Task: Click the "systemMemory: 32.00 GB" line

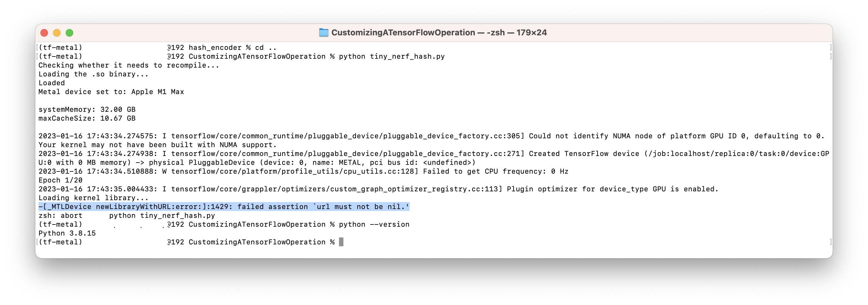Action: (87, 110)
